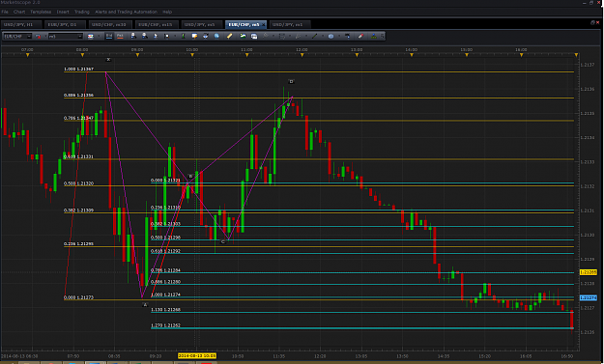Click the 12:00 yellow session marker
The image size is (604, 364).
pyautogui.click(x=302, y=55)
